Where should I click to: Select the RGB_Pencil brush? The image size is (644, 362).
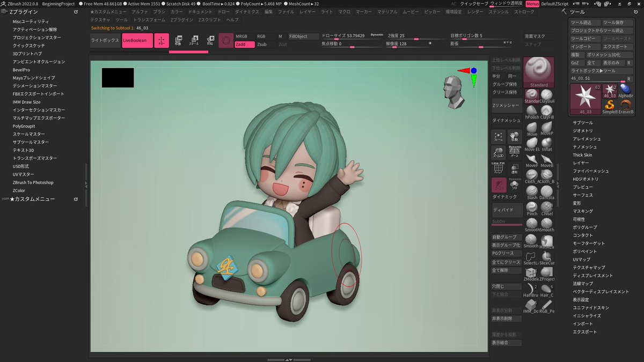[x=547, y=306]
